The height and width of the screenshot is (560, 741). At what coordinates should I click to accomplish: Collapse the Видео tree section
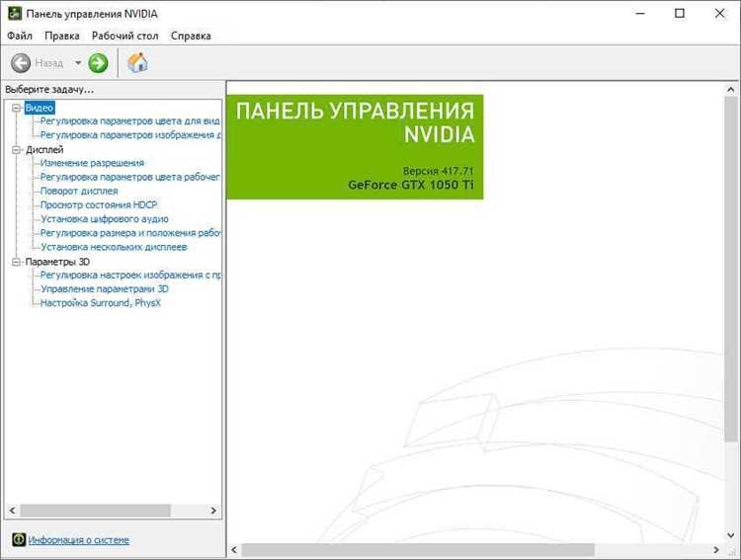click(x=17, y=108)
